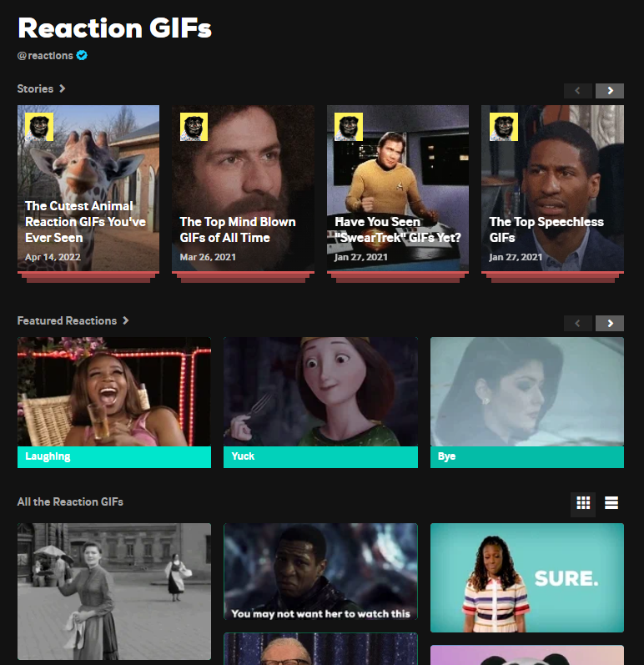
Task: Open the Stories heading link
Action: point(35,88)
